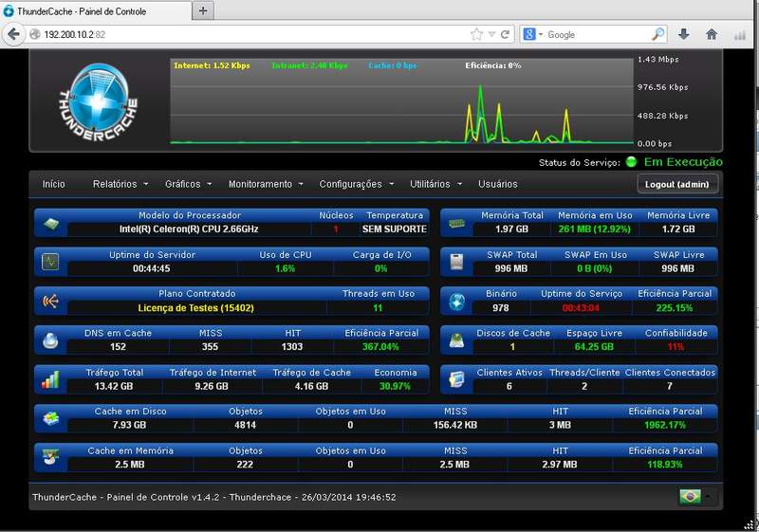Click the traffic bandwidth graph
Screen dimensions: 759x532
[401, 101]
